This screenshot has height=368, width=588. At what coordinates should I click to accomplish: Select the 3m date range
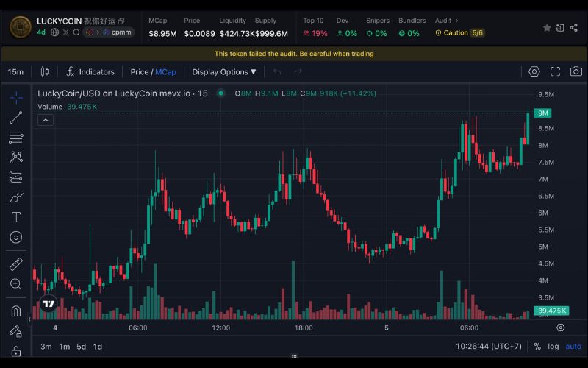coord(46,346)
